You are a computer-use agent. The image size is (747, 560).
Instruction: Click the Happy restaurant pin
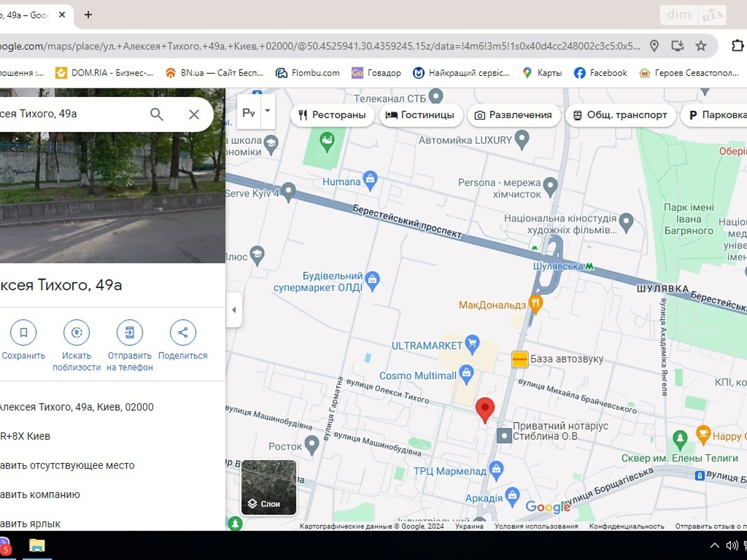point(703,434)
